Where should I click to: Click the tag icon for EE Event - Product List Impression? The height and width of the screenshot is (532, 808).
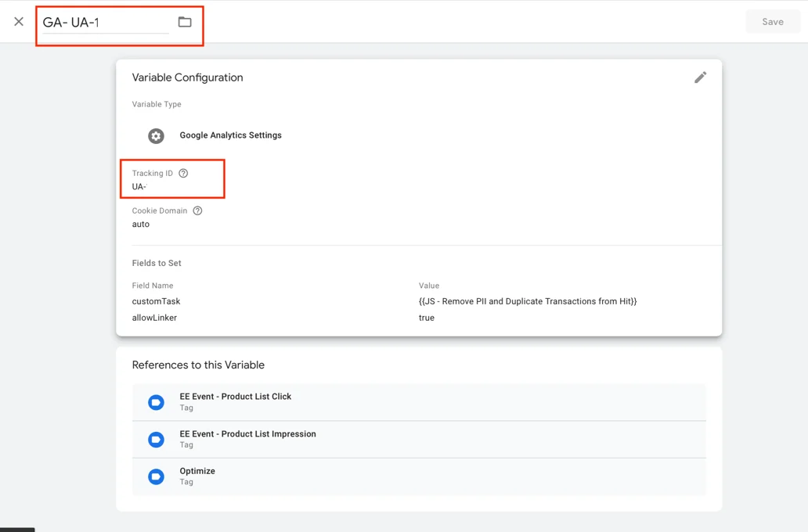click(x=156, y=439)
